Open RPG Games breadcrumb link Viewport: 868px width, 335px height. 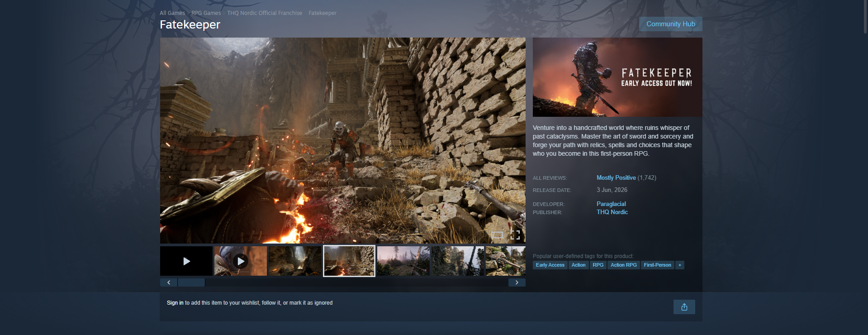coord(206,13)
